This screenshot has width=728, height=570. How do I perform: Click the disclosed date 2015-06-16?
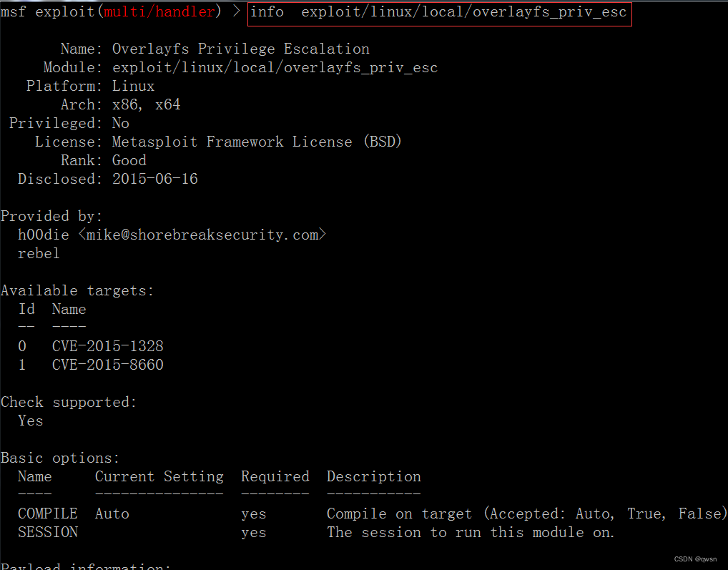coord(154,180)
